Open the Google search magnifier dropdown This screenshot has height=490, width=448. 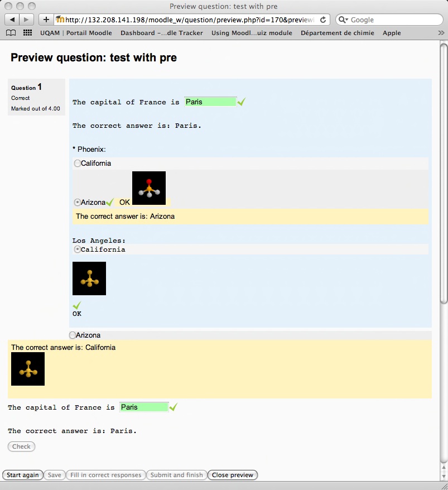point(343,20)
